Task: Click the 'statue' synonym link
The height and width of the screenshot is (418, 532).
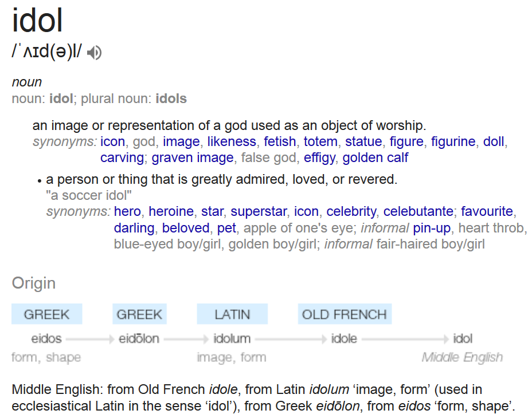Action: [x=363, y=141]
